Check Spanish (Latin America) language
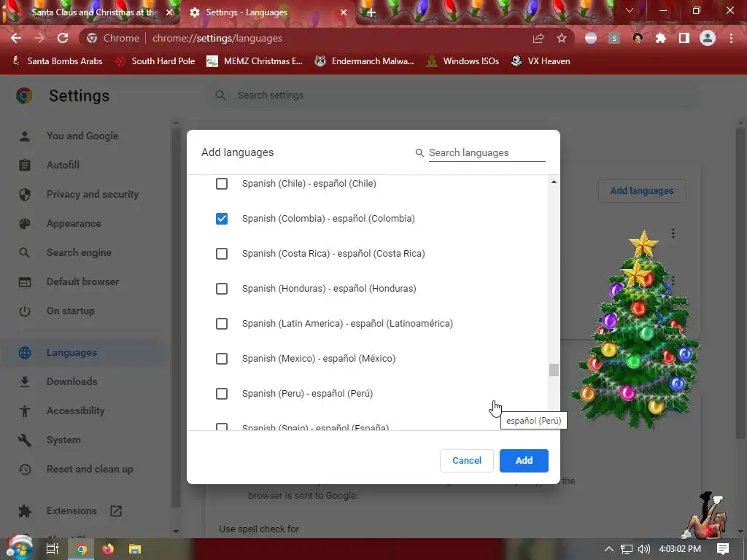This screenshot has height=560, width=747. [222, 323]
